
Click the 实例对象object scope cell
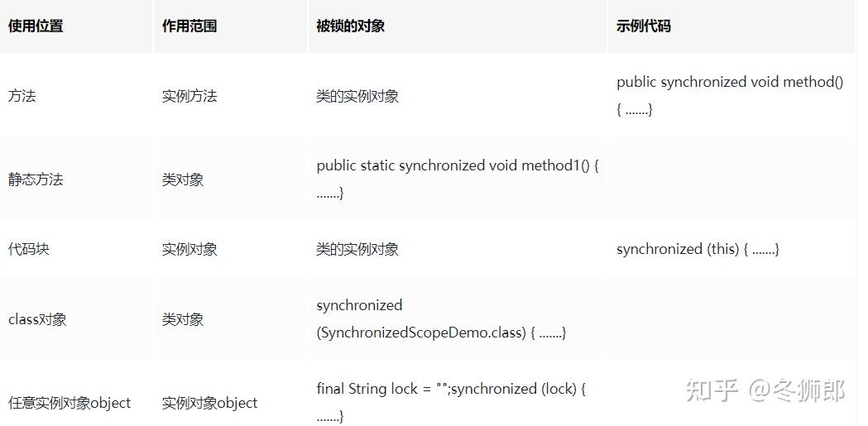(x=210, y=403)
